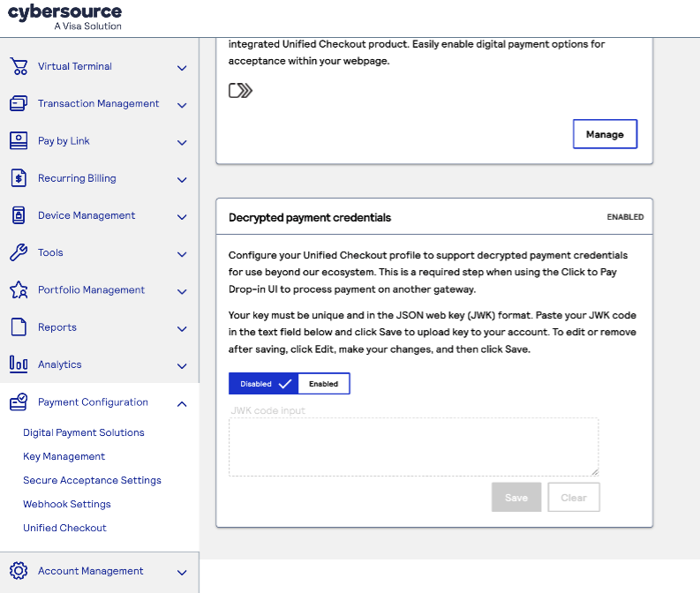Click the Recurring Billing dollar document icon
Screen dimensions: 700x593
19,178
